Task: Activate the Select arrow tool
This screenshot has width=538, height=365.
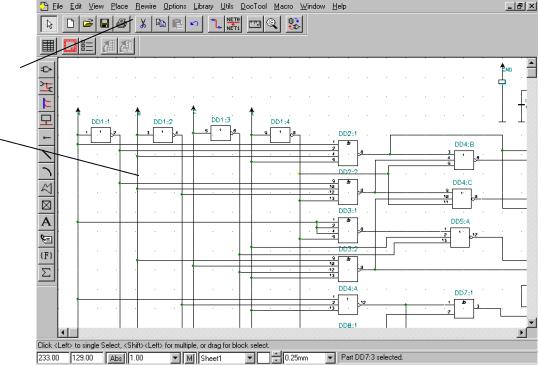Action: point(49,24)
